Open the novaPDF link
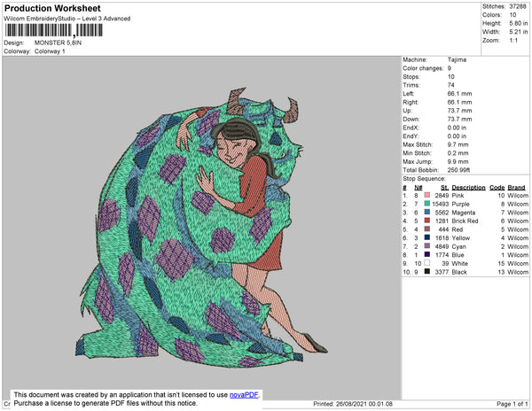Viewport: 532px width, 411px height. pos(244,395)
